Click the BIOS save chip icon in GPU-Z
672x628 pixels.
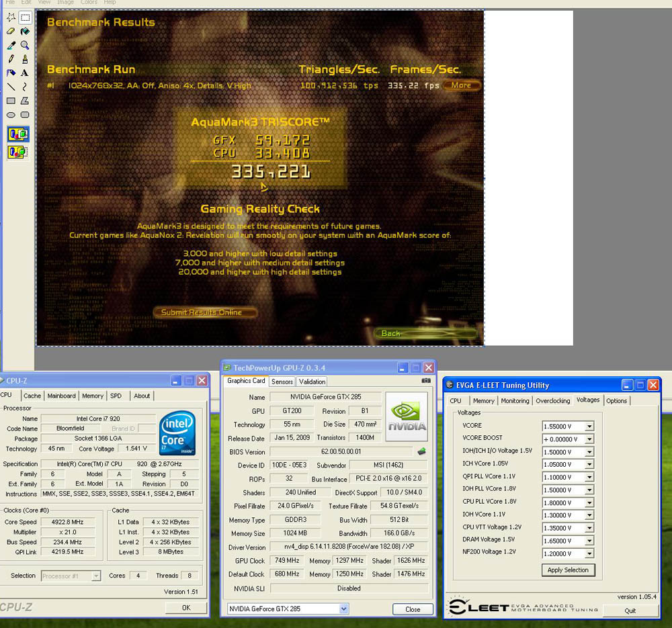pos(422,451)
